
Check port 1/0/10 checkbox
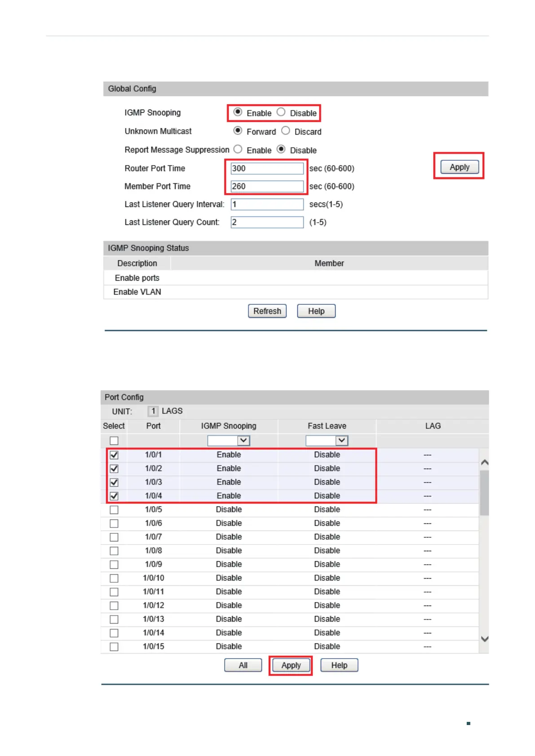114,578
